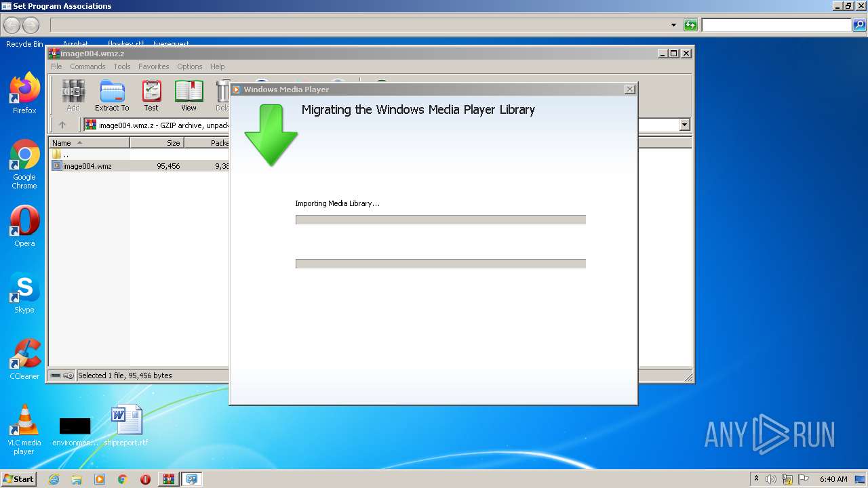Click the volume speaker tray icon

pos(771,479)
